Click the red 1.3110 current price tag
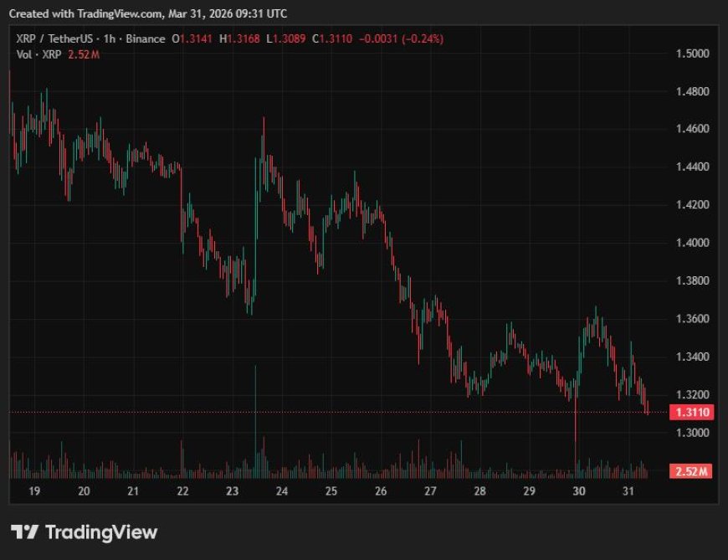728x560 pixels. 691,412
